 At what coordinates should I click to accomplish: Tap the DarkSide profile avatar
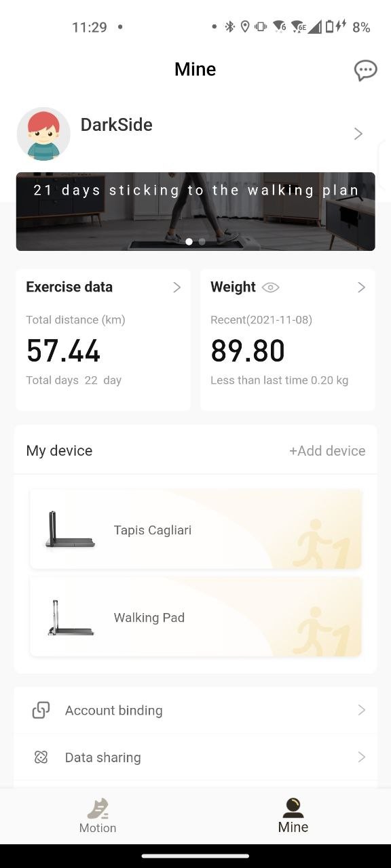[43, 134]
